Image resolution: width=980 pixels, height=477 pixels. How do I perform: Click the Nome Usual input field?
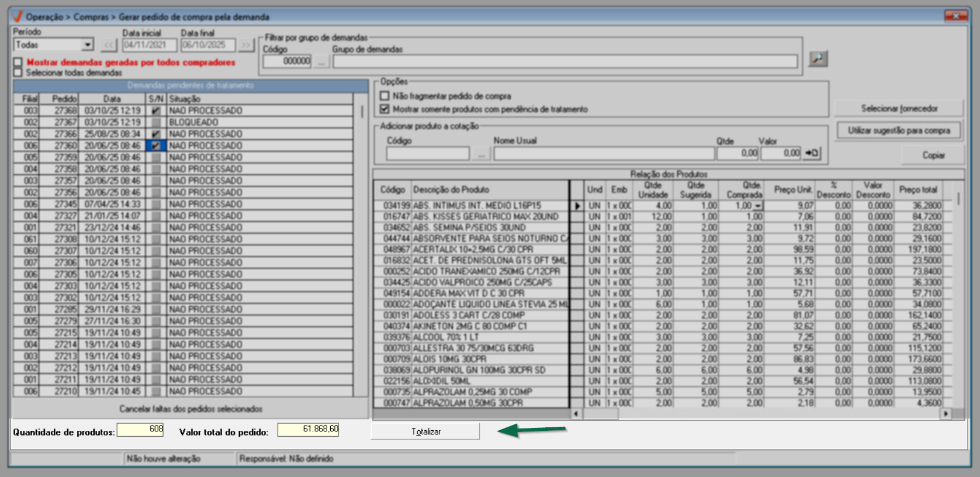(x=603, y=154)
